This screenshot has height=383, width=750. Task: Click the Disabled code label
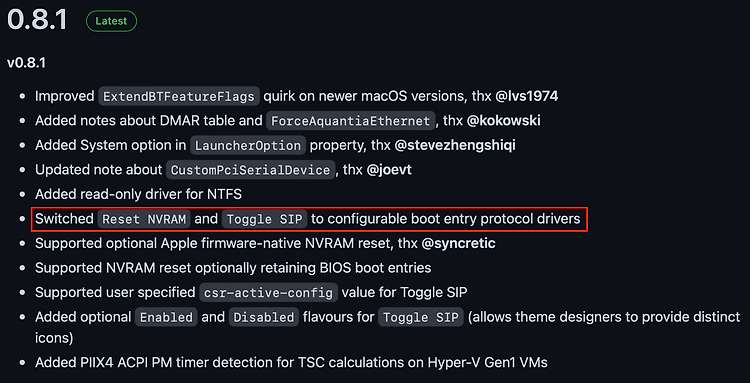tap(264, 317)
